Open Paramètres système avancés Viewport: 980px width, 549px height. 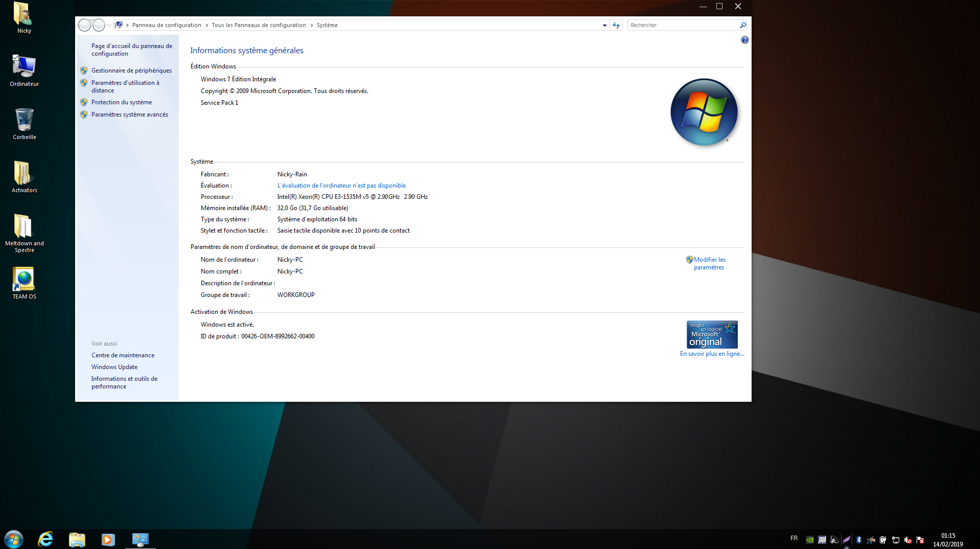click(130, 115)
